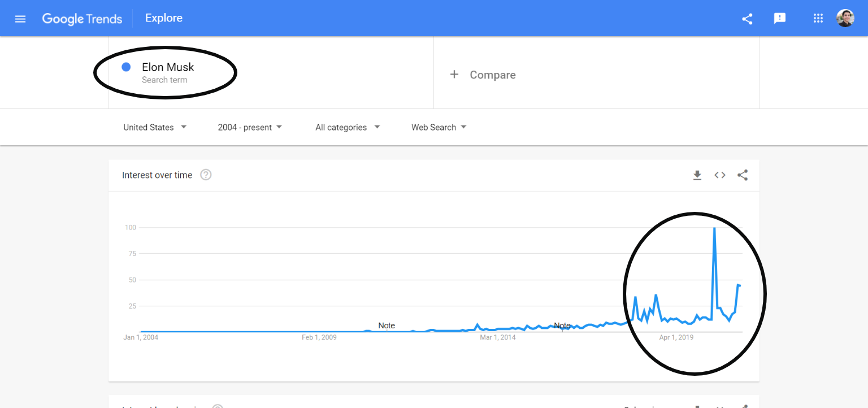The height and width of the screenshot is (408, 868).
Task: Click Compare to add a term
Action: pos(483,75)
